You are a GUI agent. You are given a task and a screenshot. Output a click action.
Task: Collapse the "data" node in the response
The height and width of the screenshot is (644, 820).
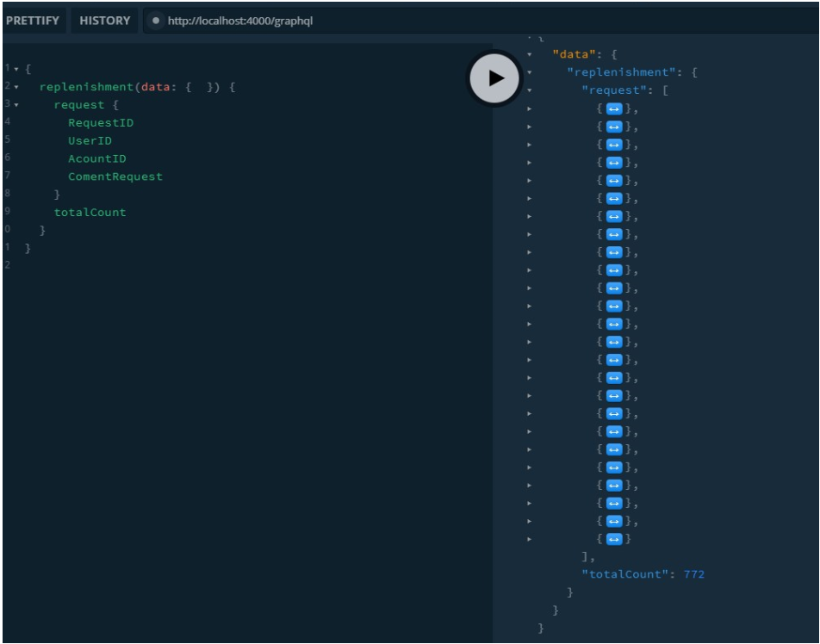point(529,54)
